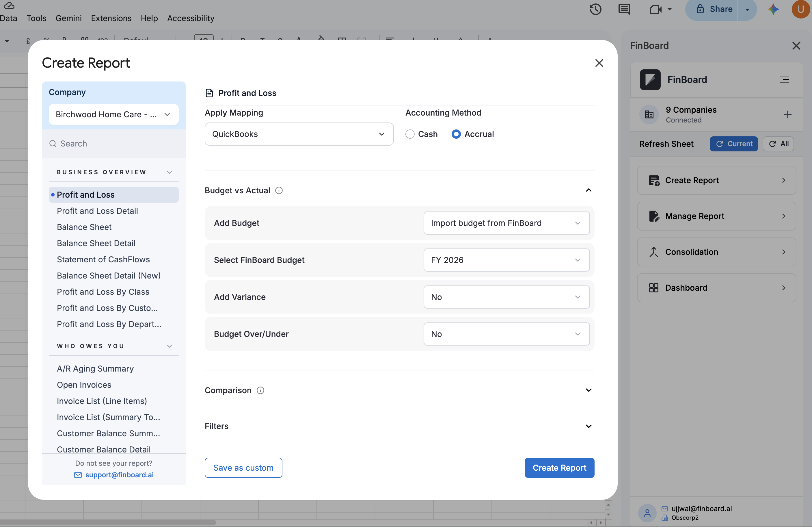Open Consolidation in FinBoard panel
The image size is (812, 527).
pos(716,252)
